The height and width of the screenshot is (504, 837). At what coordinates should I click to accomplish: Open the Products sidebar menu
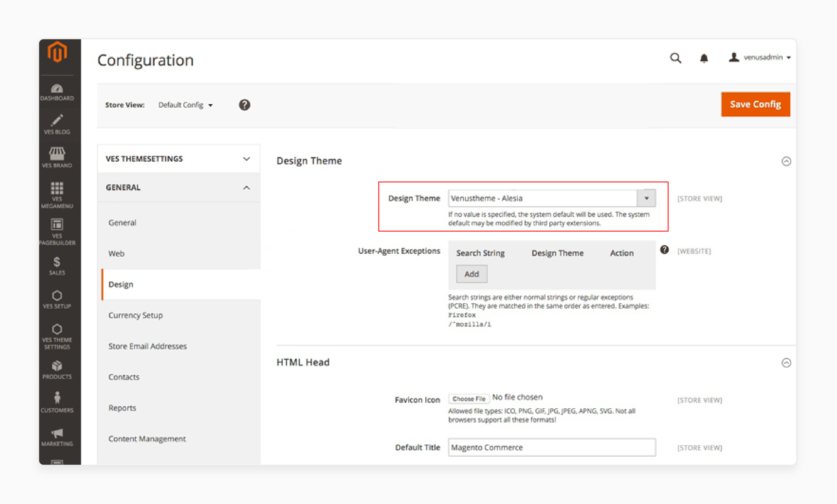pos(57,370)
